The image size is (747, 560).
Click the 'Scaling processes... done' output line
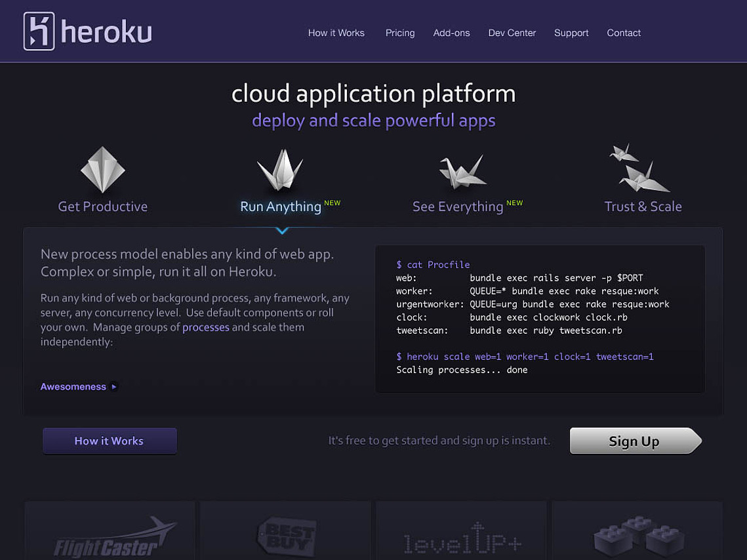pos(462,370)
